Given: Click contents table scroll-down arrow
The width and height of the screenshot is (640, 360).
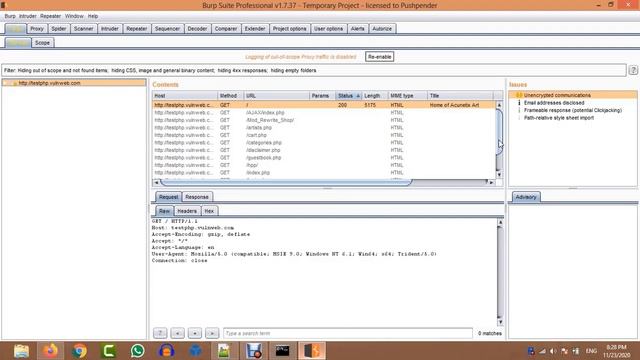Looking at the screenshot, I should point(499,175).
